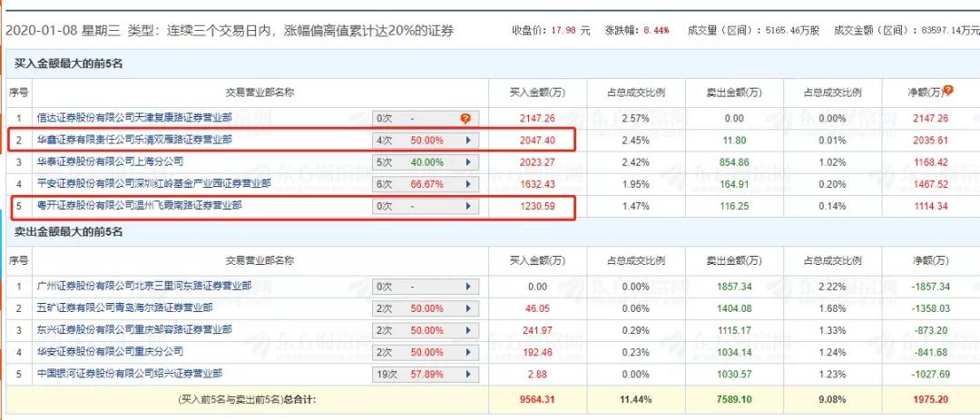Open 东兴证券重庆邹容路证券营业部 link
The image size is (980, 420).
coord(134,329)
